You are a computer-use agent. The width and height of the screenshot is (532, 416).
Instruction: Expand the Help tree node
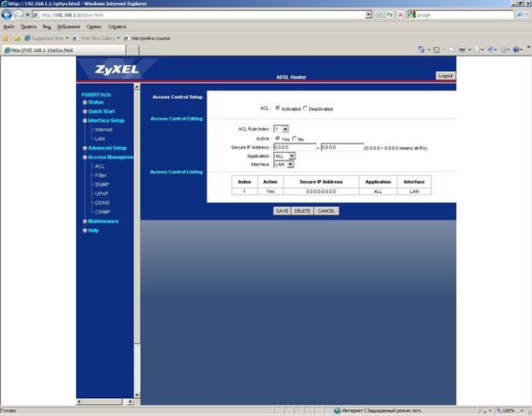(x=85, y=231)
